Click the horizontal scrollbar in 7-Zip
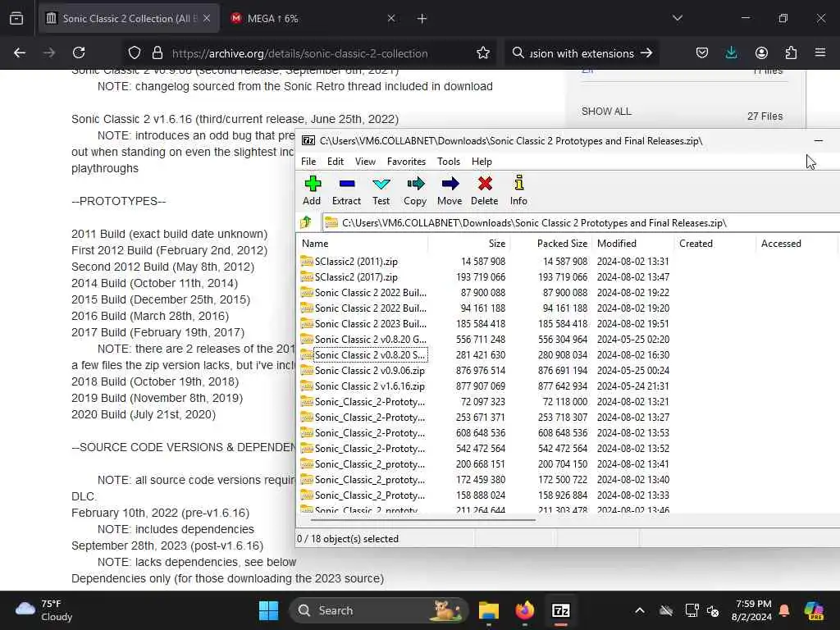This screenshot has height=630, width=840. (422, 519)
